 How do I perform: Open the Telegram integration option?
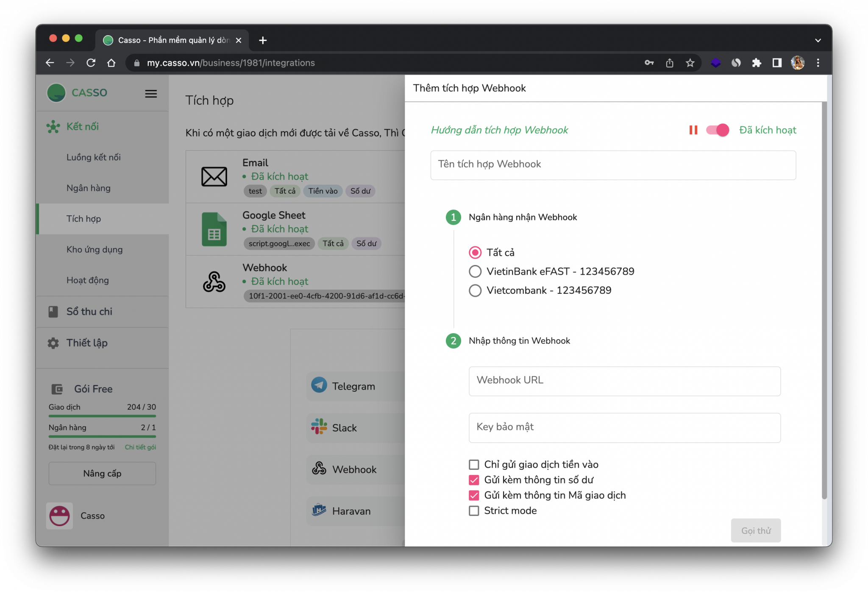(353, 386)
